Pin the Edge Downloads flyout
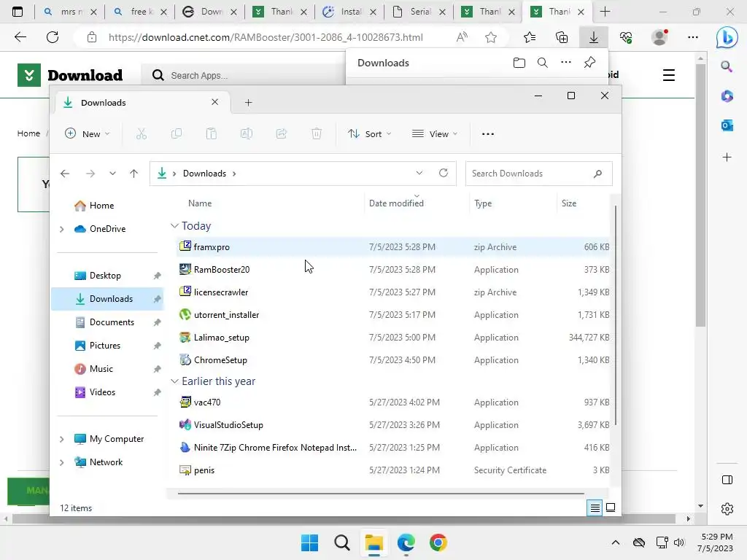The width and height of the screenshot is (747, 560). (x=589, y=63)
